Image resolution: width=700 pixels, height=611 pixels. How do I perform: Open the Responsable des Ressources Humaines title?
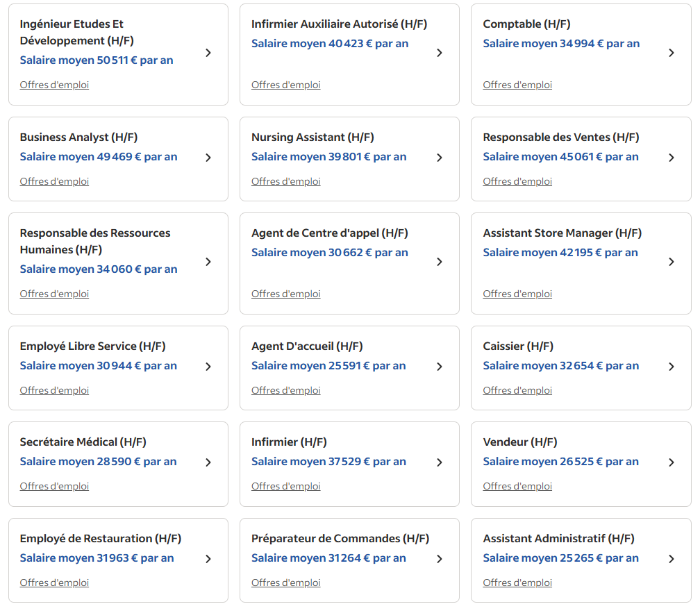(95, 241)
